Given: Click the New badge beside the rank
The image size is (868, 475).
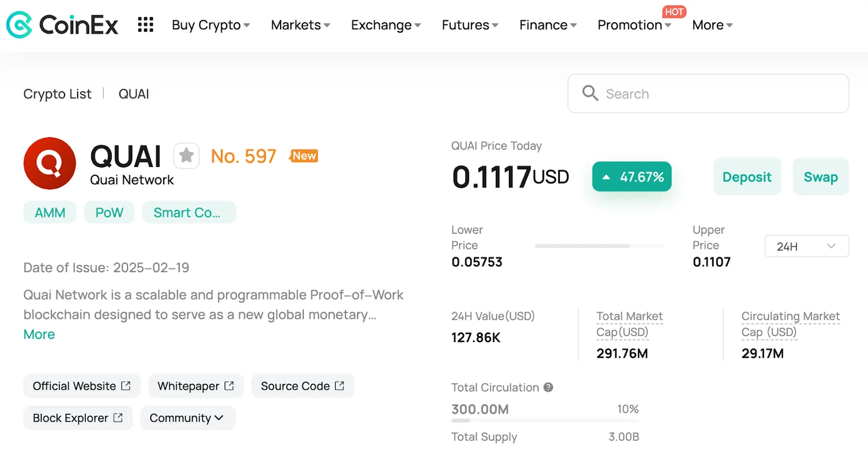Looking at the screenshot, I should [x=304, y=156].
